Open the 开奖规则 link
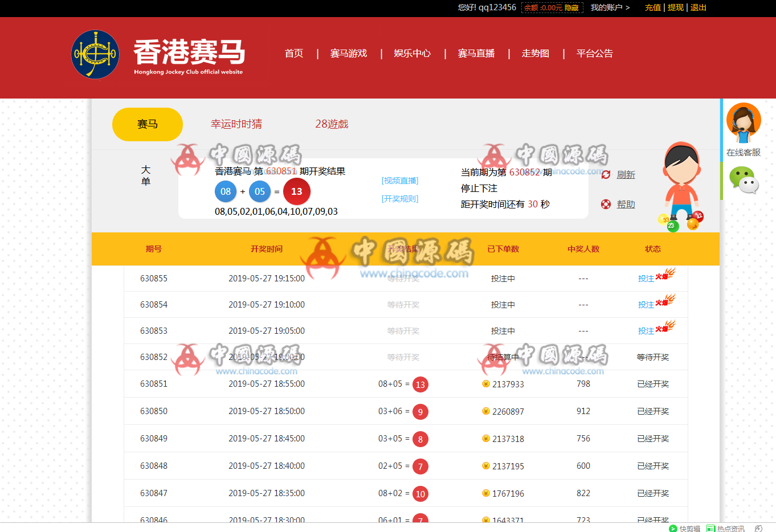The height and width of the screenshot is (532, 776). [x=400, y=199]
